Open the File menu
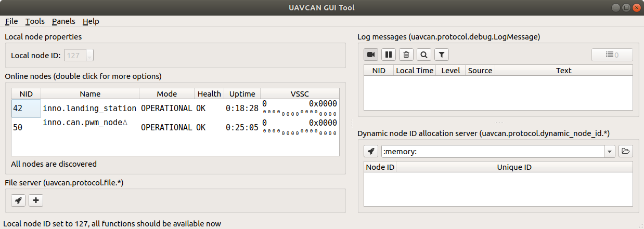This screenshot has height=229, width=644. [11, 21]
